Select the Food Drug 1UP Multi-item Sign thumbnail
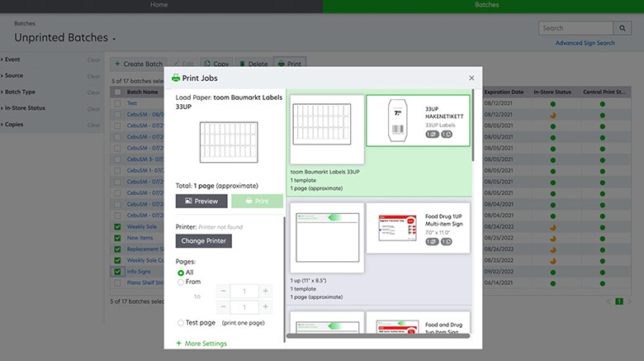Screen dimensions: 644x361 [418, 228]
